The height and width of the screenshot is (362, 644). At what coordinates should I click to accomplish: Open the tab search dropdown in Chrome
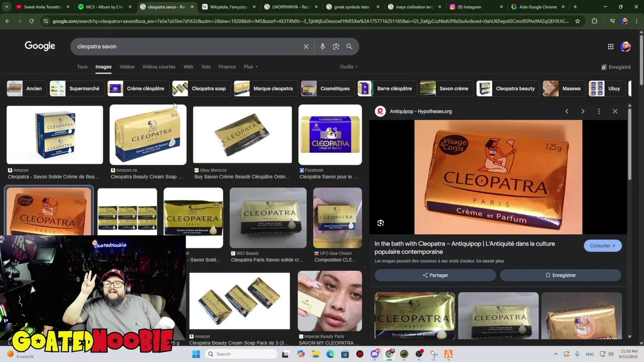(7, 7)
